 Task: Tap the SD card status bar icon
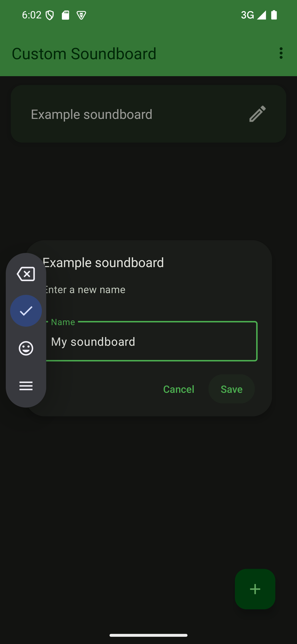pyautogui.click(x=65, y=15)
